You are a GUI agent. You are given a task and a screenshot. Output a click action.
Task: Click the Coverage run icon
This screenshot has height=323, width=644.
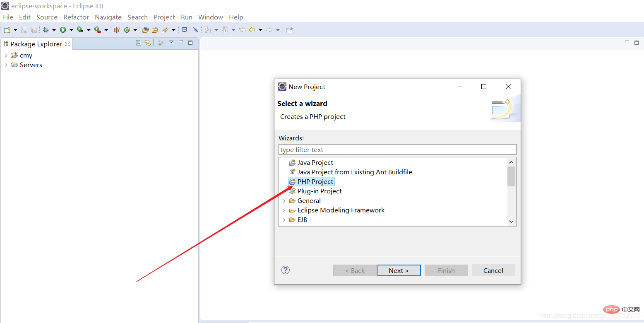coord(80,30)
